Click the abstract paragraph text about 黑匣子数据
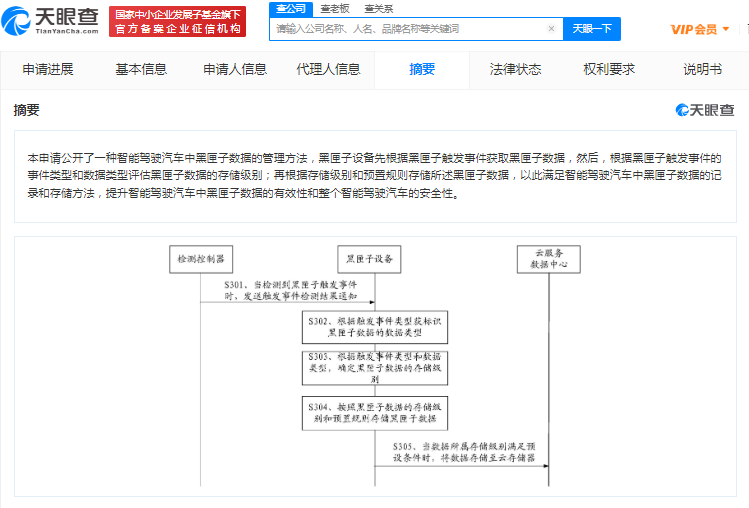This screenshot has height=508, width=749. pos(374,176)
